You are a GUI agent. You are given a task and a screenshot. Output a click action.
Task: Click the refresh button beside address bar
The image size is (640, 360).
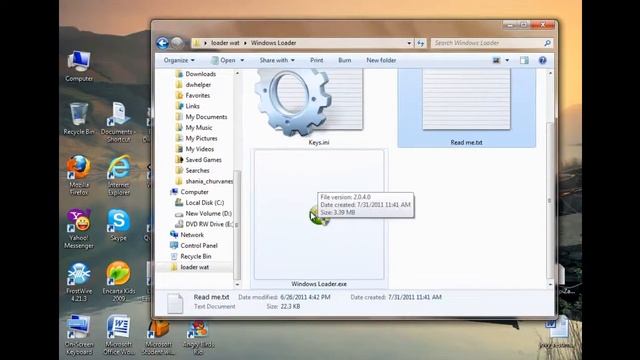(420, 43)
